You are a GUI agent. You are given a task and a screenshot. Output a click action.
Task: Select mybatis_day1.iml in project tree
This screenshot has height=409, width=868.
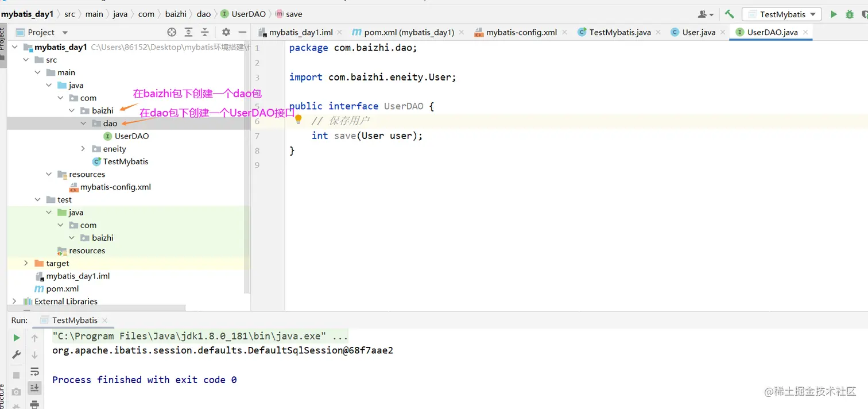[x=77, y=276]
